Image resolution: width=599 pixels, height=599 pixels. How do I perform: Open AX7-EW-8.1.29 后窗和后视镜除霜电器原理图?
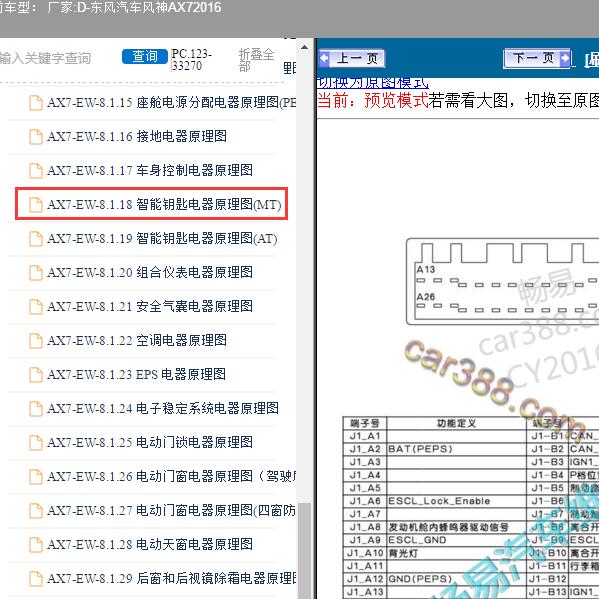pos(172,578)
